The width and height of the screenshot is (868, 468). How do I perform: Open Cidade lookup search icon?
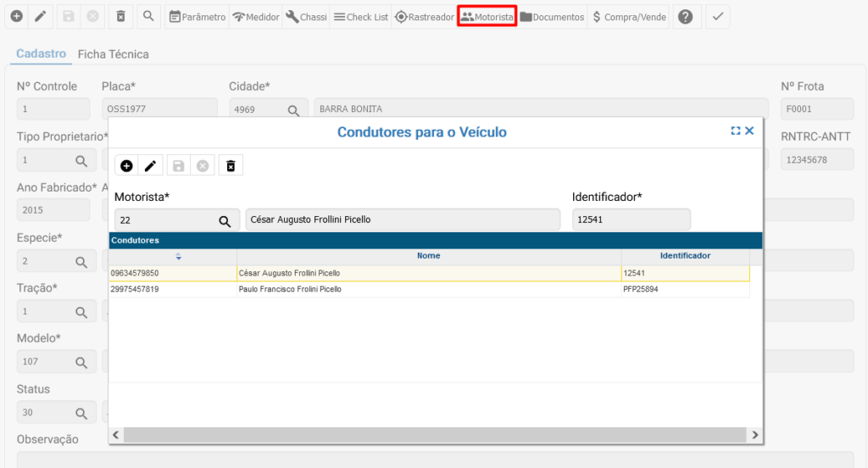coord(293,109)
